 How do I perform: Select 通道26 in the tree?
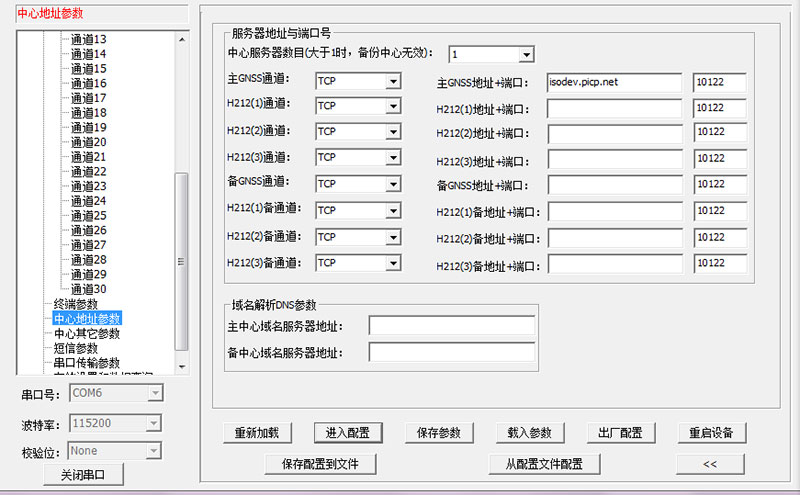click(x=88, y=231)
